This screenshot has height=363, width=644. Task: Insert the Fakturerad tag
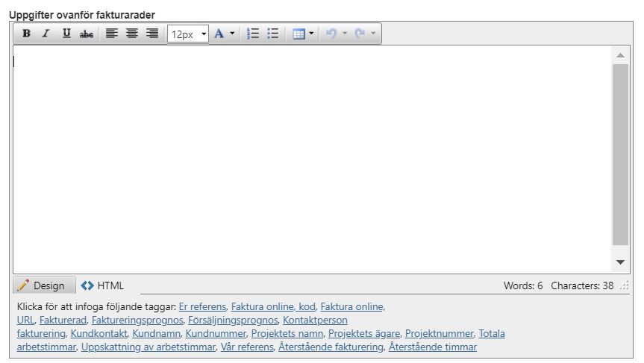[63, 321]
